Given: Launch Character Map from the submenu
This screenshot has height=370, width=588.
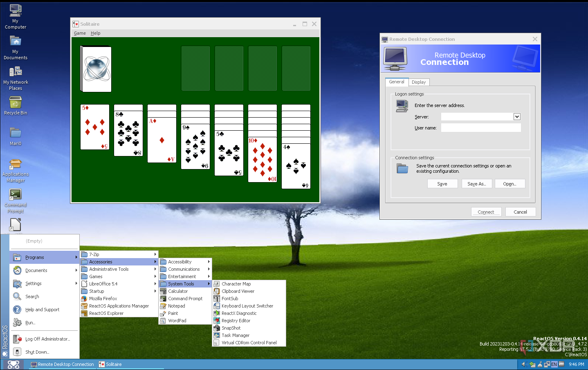Looking at the screenshot, I should click(236, 284).
